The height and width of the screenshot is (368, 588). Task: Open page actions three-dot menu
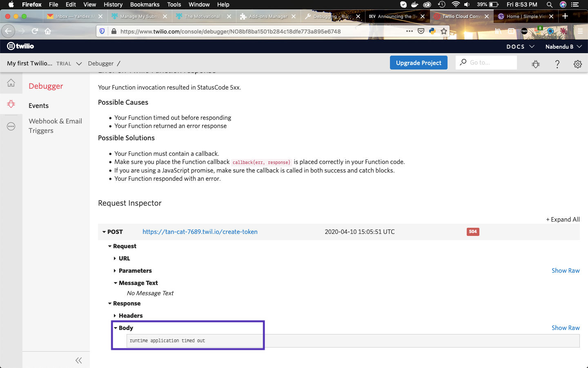[409, 31]
